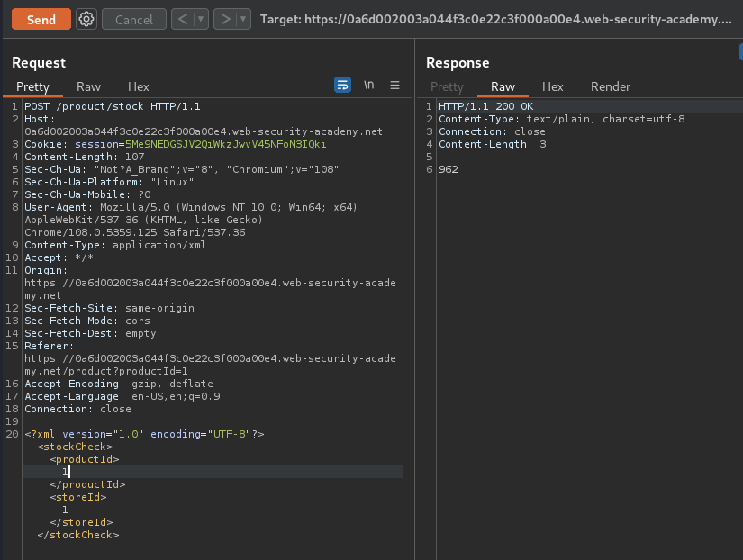The height and width of the screenshot is (560, 743).
Task: Click the Accept-Encoding: gzip, deflate header
Action: 119,384
